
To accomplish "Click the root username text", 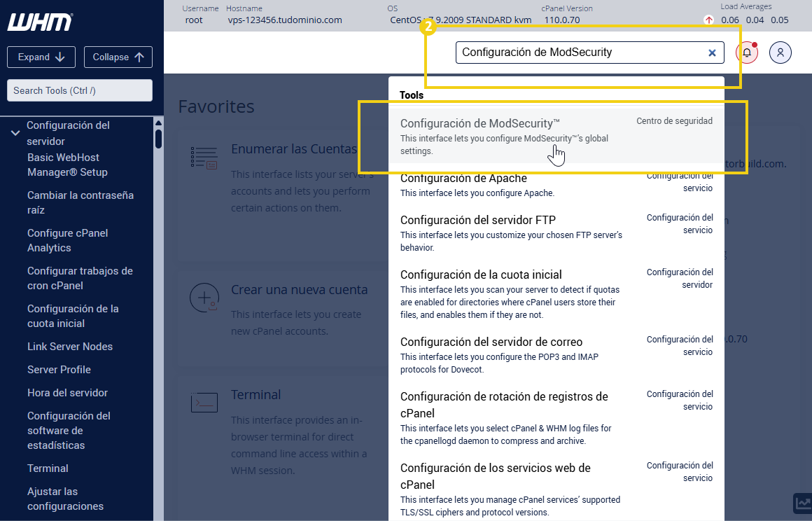I will coord(194,20).
